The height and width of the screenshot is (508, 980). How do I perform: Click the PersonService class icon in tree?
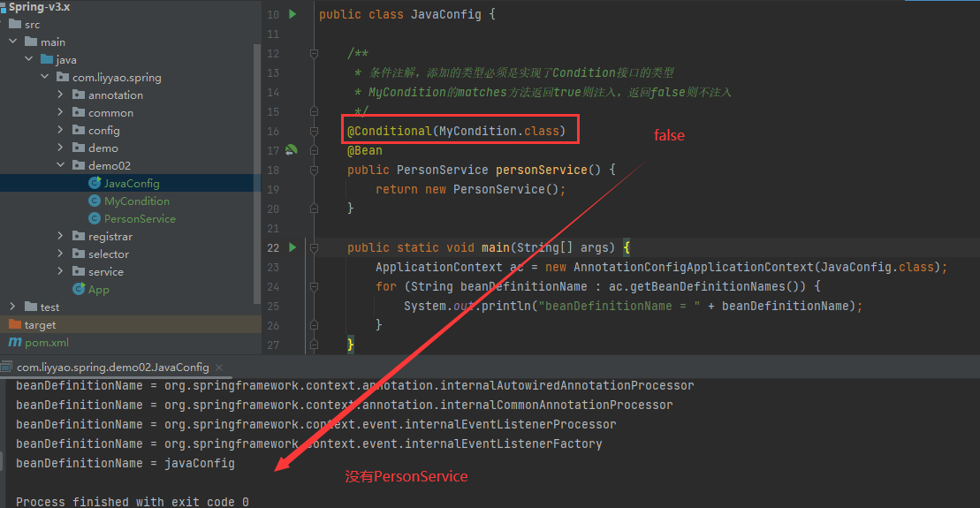95,218
